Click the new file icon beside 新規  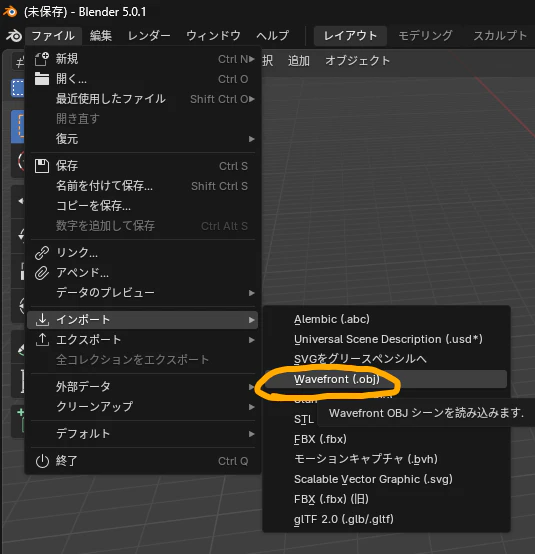pyautogui.click(x=42, y=59)
